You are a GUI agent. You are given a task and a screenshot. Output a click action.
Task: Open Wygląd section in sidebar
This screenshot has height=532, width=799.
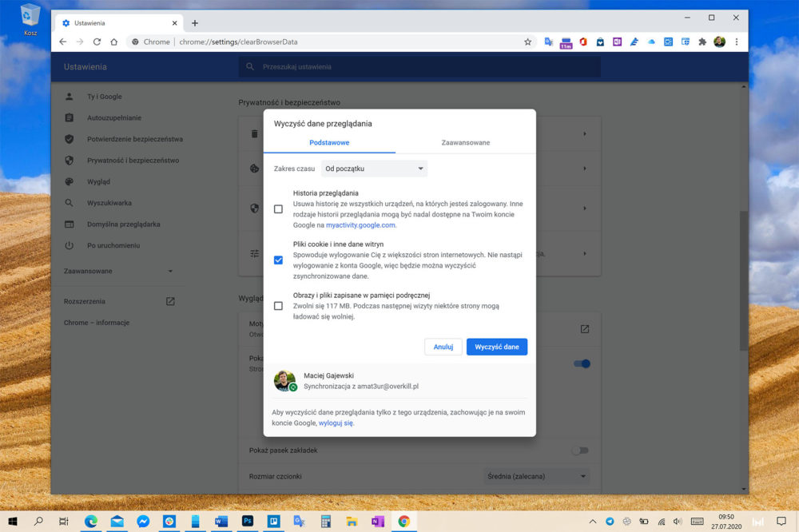coord(98,182)
